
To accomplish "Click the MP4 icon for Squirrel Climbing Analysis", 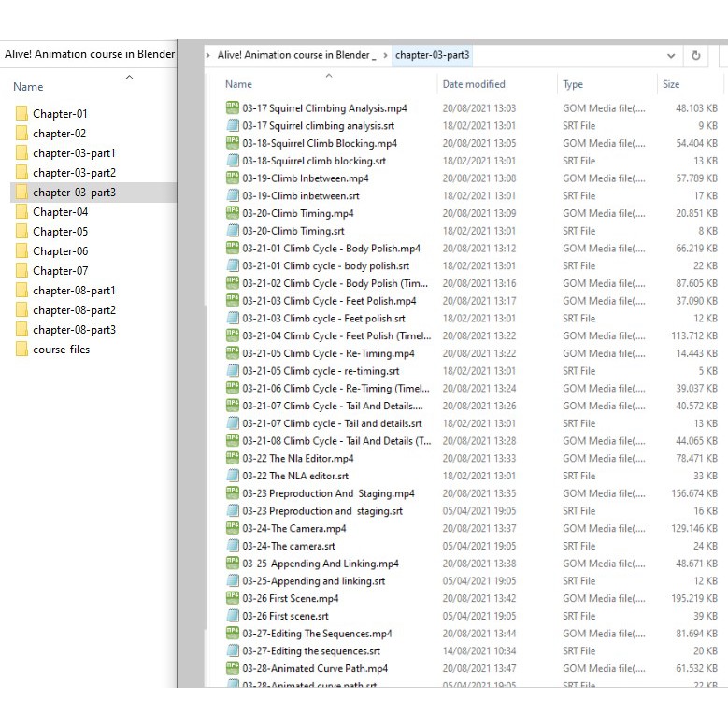I will tap(233, 108).
